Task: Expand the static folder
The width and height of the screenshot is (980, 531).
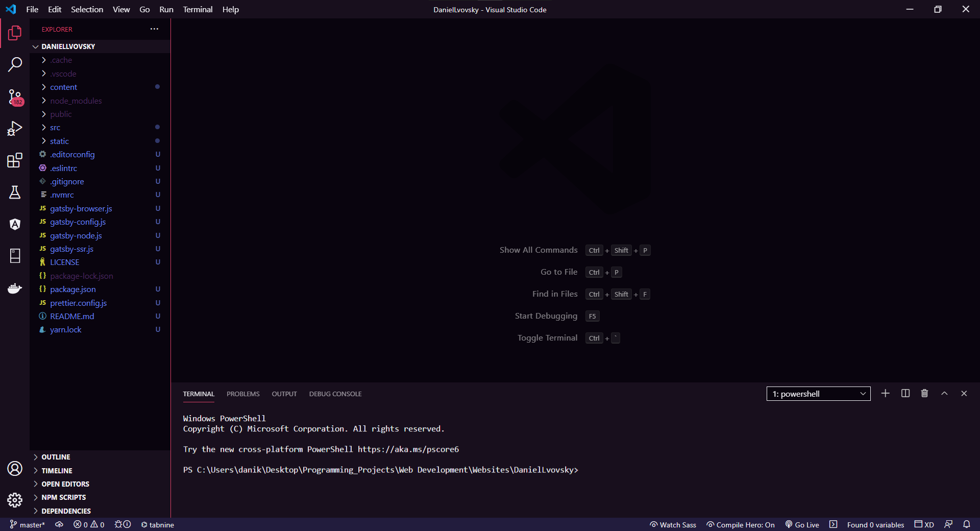Action: click(x=100, y=141)
